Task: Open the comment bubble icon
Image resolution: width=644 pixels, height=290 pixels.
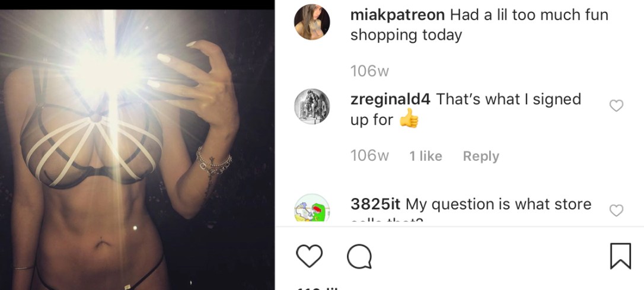Action: pos(359,256)
